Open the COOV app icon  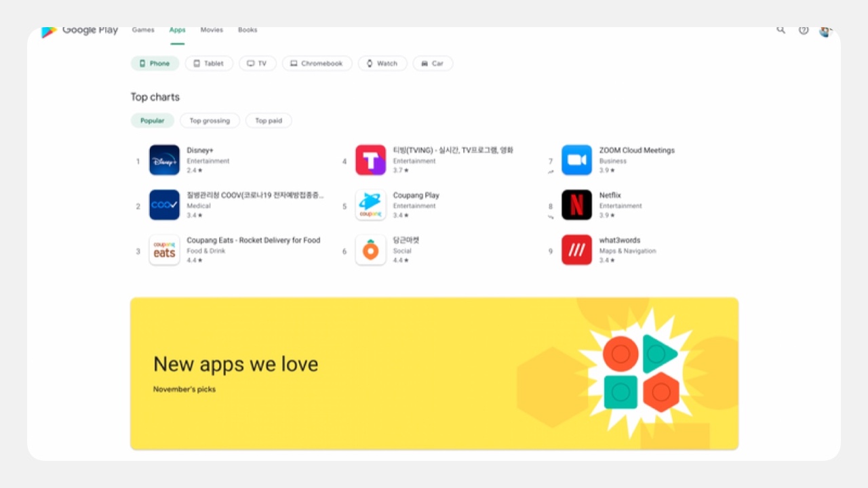coord(164,205)
